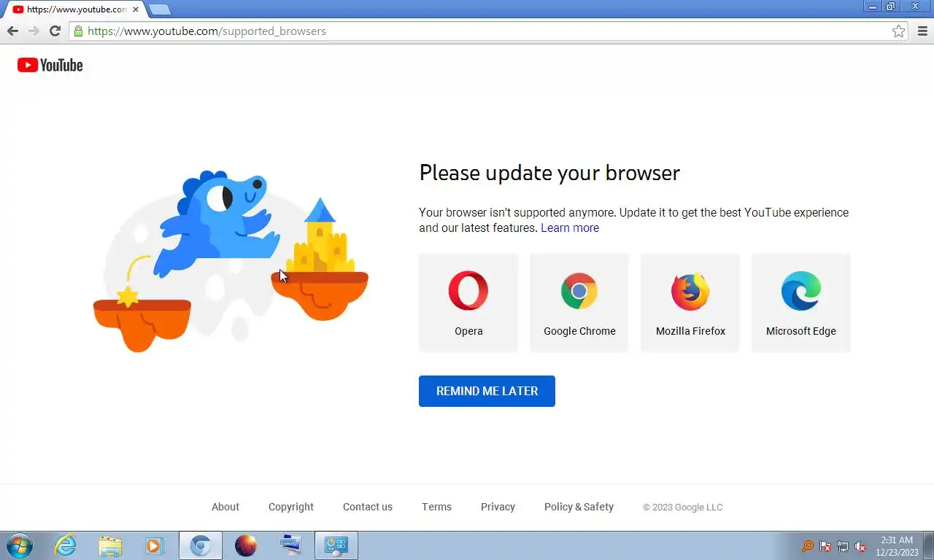
Task: Click the Show desktop strip
Action: [x=928, y=545]
